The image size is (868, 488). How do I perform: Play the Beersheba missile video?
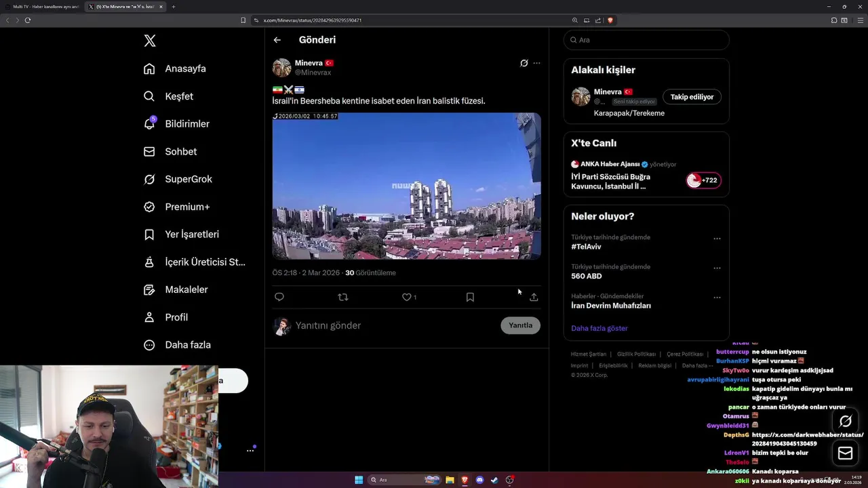406,186
